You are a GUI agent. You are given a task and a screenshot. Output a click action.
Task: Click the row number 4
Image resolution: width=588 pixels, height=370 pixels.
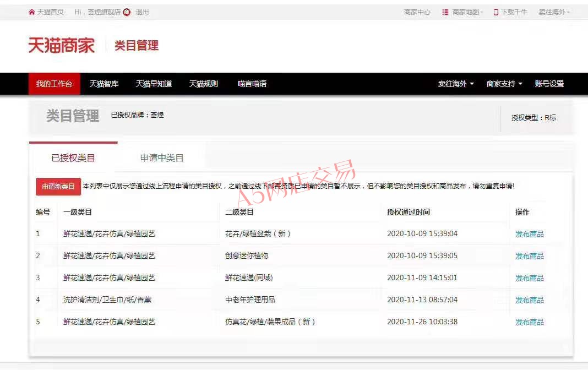(x=38, y=300)
